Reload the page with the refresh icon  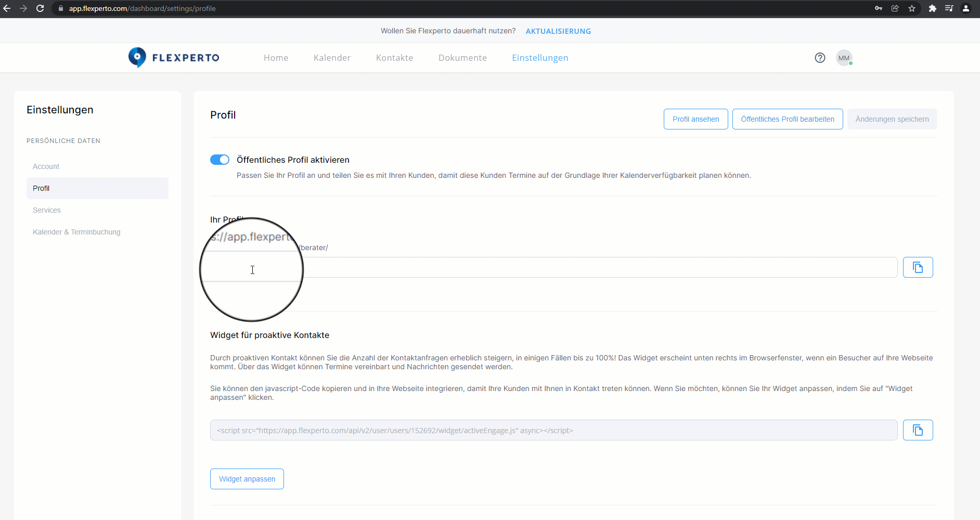tap(40, 8)
